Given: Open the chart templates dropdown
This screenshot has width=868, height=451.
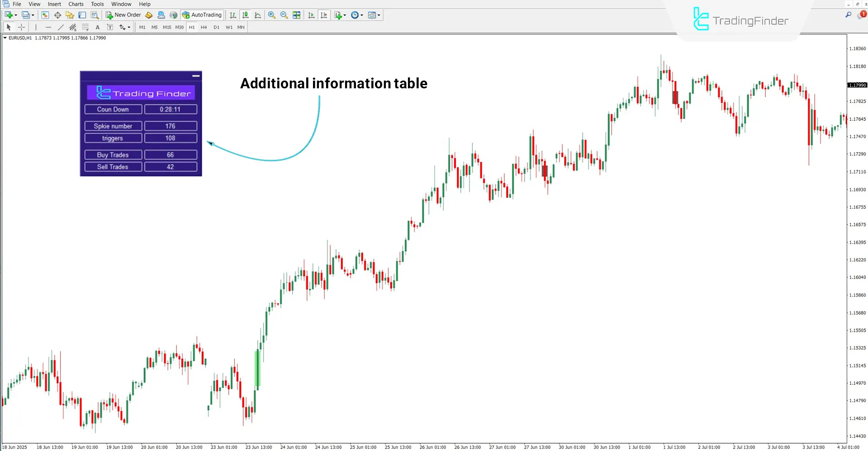Looking at the screenshot, I should point(374,15).
